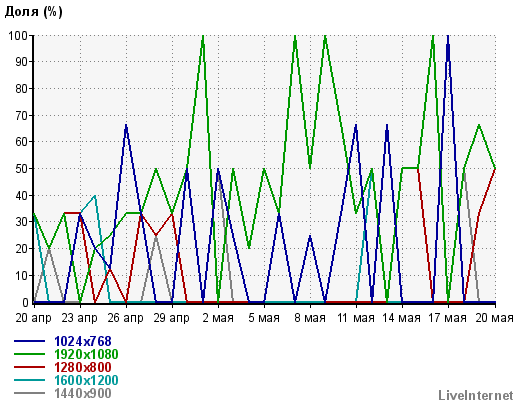Image resolution: width=520 pixels, height=405 pixels.
Task: Click the '70' y-axis value
Action: [22, 115]
